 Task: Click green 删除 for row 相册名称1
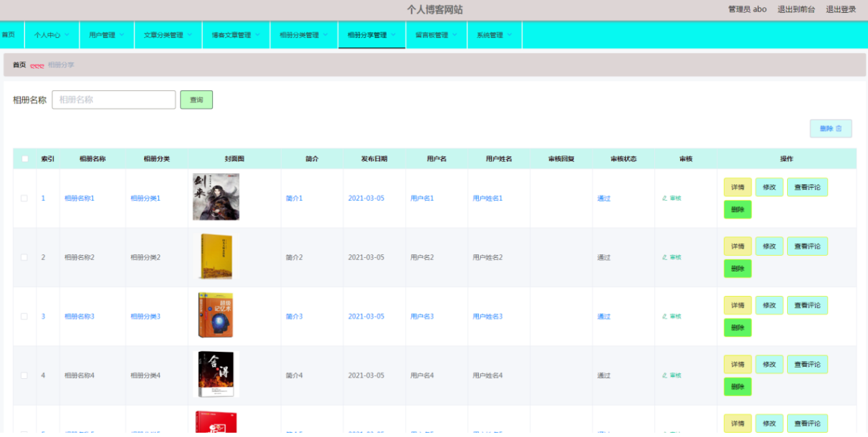click(738, 210)
